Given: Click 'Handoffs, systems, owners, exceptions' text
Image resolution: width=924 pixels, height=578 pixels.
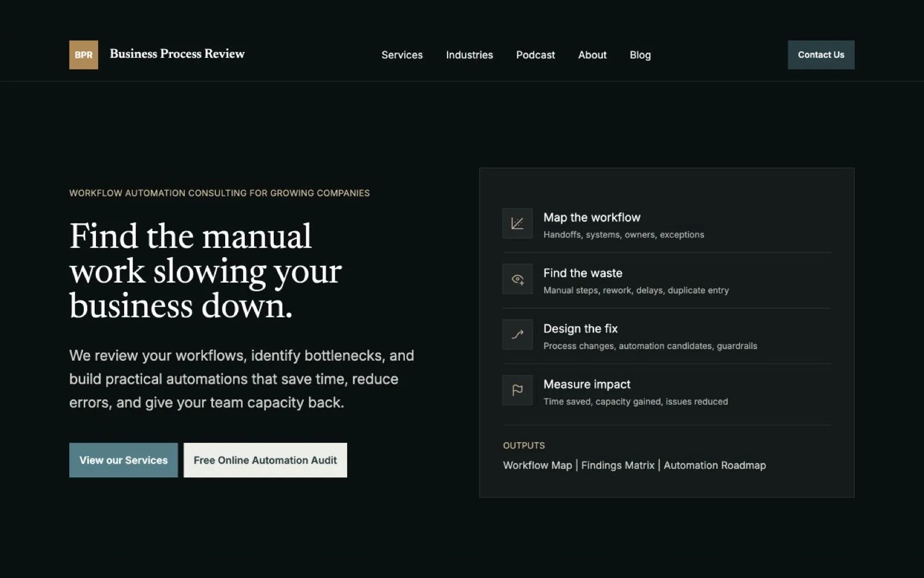Looking at the screenshot, I should click(x=624, y=235).
